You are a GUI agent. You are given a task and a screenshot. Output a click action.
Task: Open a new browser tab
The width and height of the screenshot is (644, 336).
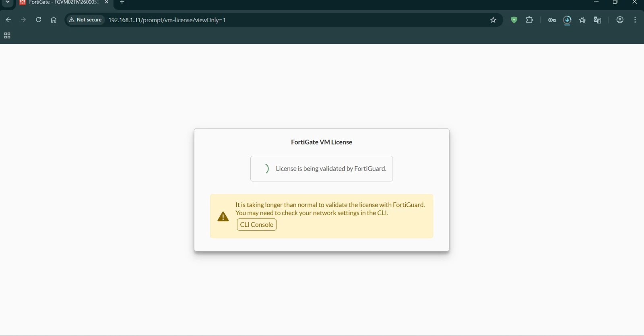pyautogui.click(x=122, y=2)
